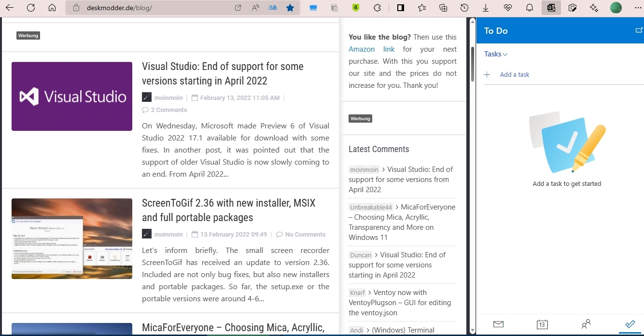
Task: Click the Latest Comments heading
Action: tap(379, 149)
